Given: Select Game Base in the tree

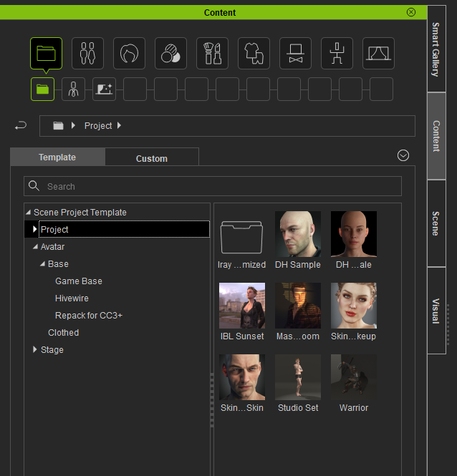Looking at the screenshot, I should (79, 281).
